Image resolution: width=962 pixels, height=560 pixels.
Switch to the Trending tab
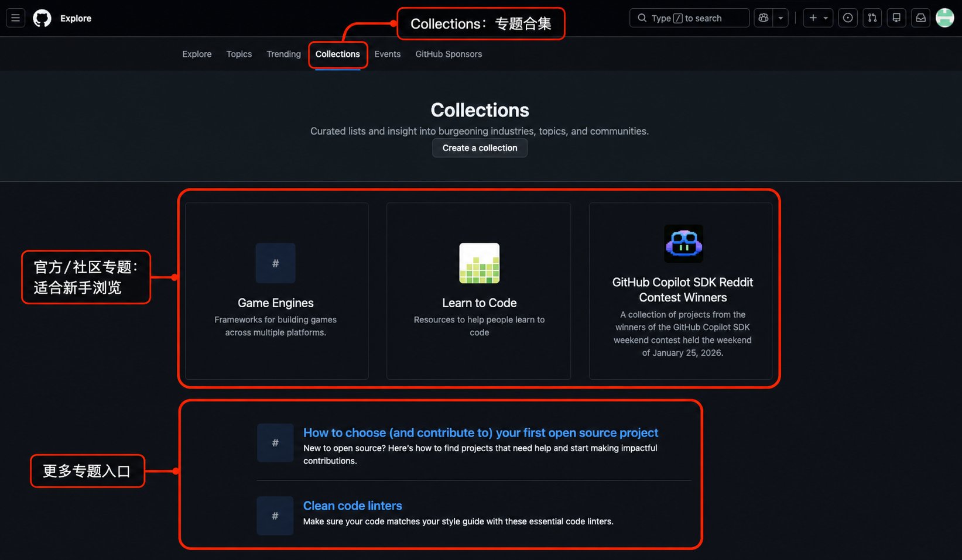pos(283,54)
